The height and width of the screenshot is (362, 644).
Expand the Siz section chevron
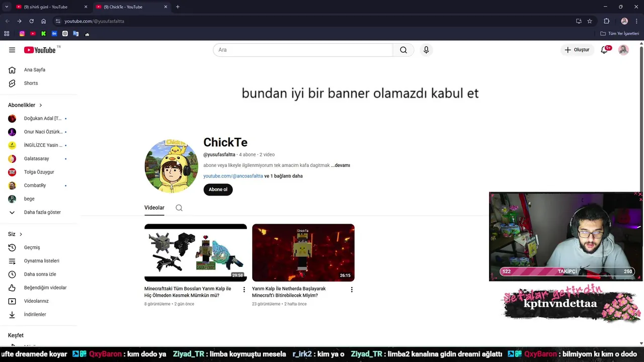[21, 234]
